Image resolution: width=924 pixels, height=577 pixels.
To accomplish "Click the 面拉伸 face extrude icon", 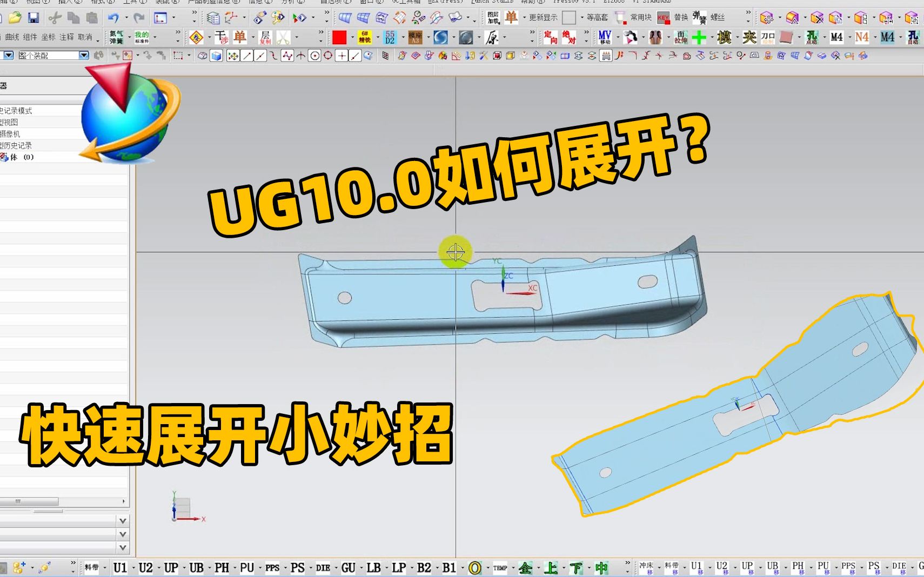I will [682, 38].
